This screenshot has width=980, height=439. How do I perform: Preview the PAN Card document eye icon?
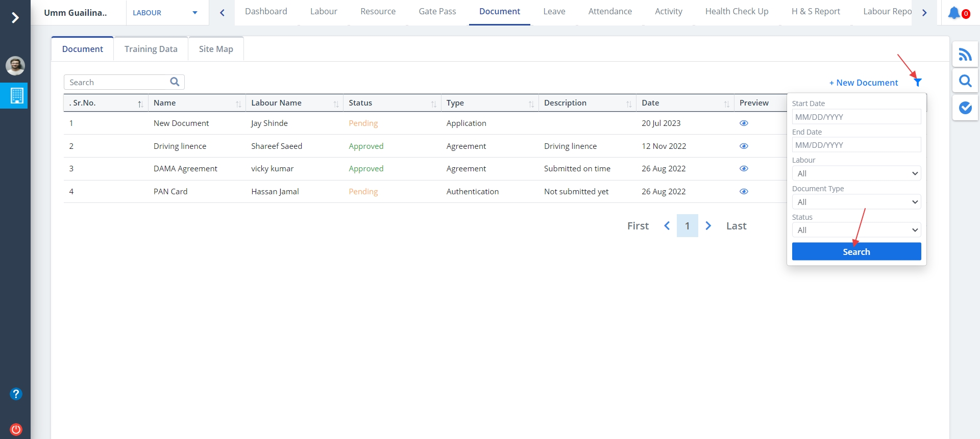coord(744,192)
